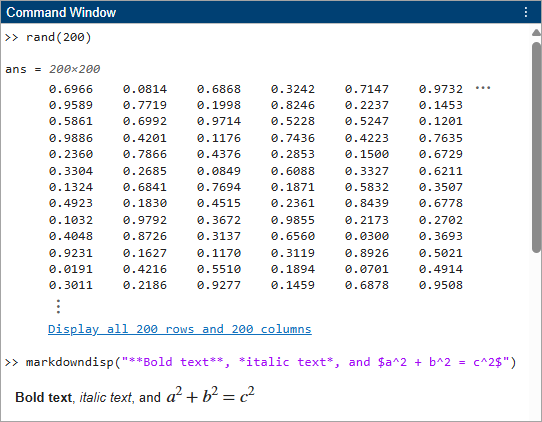This screenshot has height=422, width=542.
Task: Select matrix value 0.5021
Action: pyautogui.click(x=441, y=253)
